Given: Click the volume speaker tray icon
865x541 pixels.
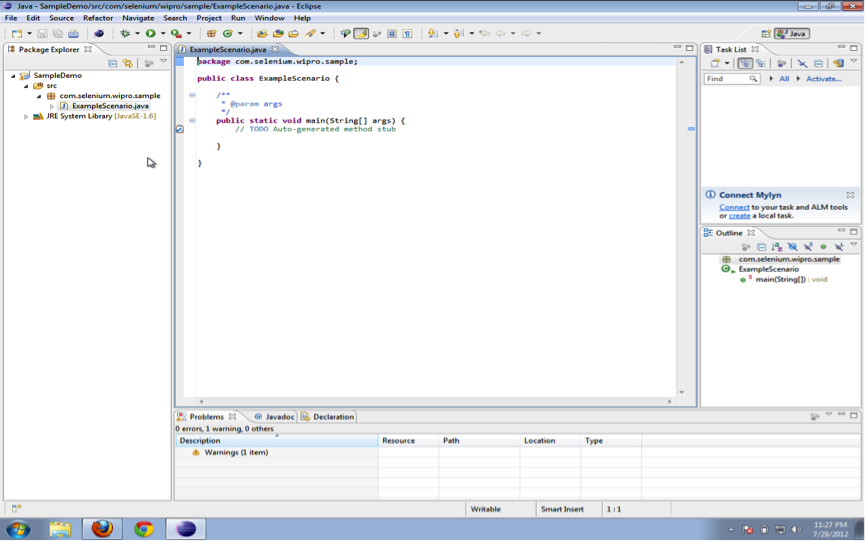Looking at the screenshot, I should coord(796,529).
